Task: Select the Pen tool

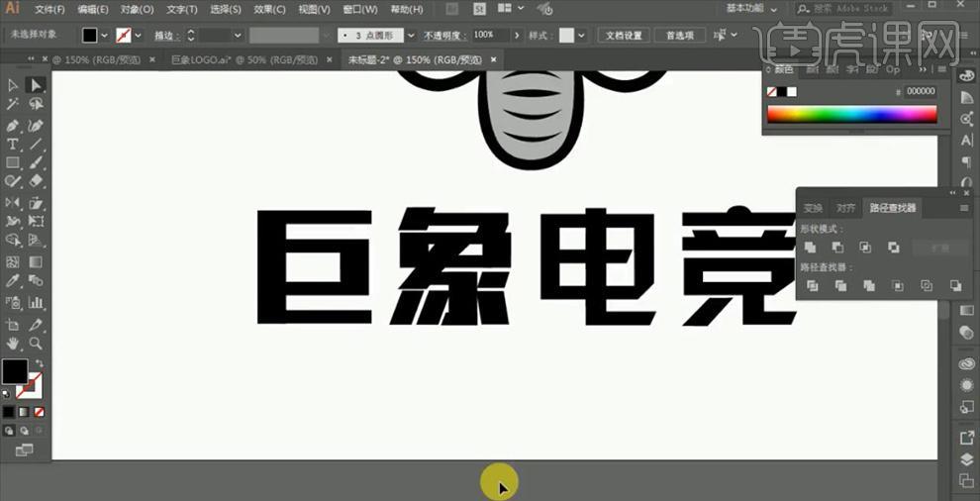Action: 13,126
